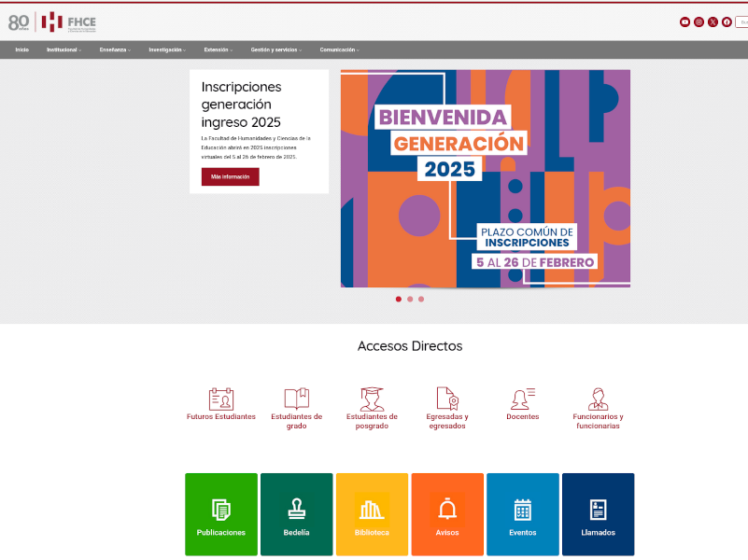Open the Docentes quick access icon
This screenshot has height=560, width=748.
522,399
